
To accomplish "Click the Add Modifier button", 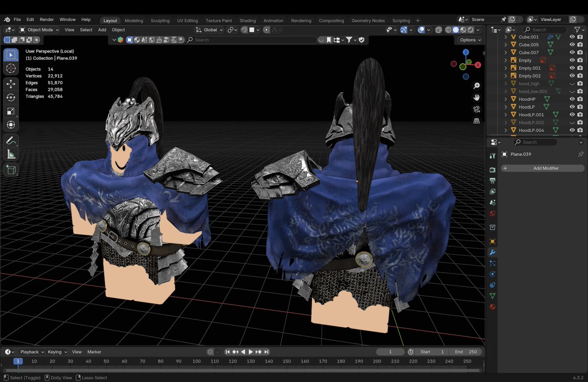I will coord(542,168).
